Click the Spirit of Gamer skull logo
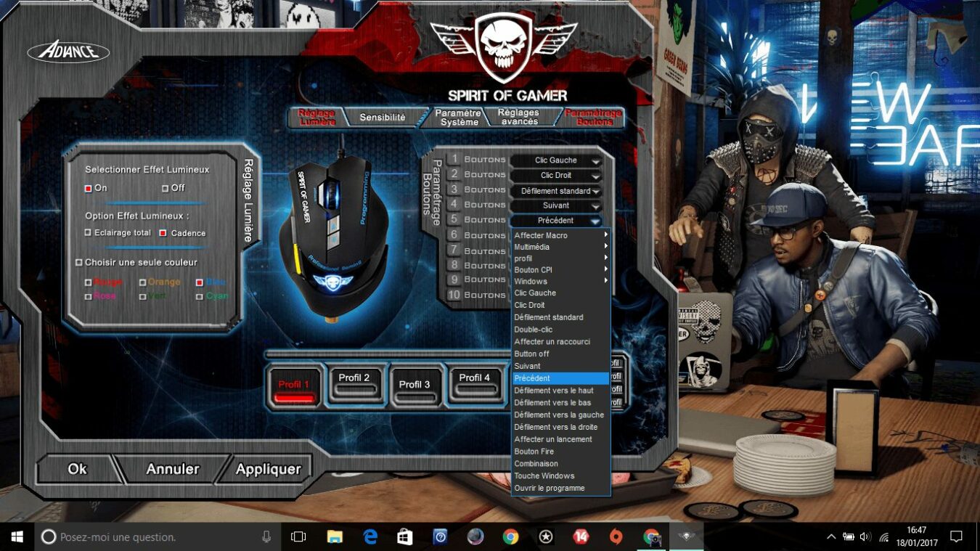Image resolution: width=980 pixels, height=551 pixels. 503,46
